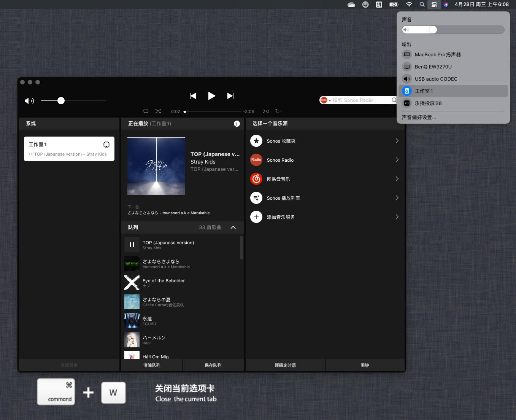Click the circular U icon in menu bar
The width and height of the screenshot is (516, 420).
(365, 5)
